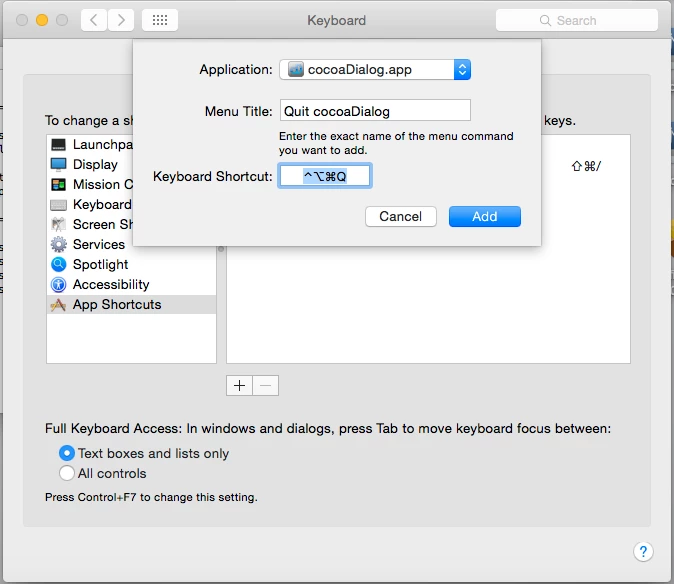This screenshot has height=584, width=674.
Task: Click the Keyboard category icon
Action: (x=58, y=205)
